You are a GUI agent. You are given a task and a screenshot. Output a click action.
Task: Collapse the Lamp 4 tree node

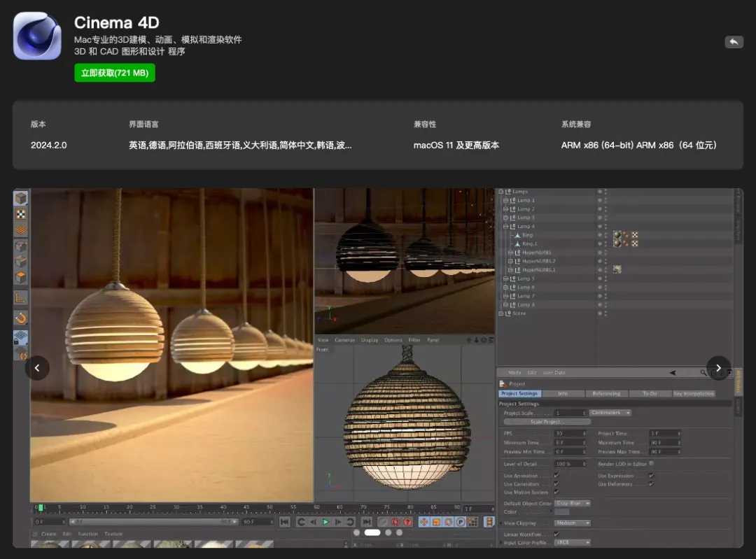pos(506,227)
